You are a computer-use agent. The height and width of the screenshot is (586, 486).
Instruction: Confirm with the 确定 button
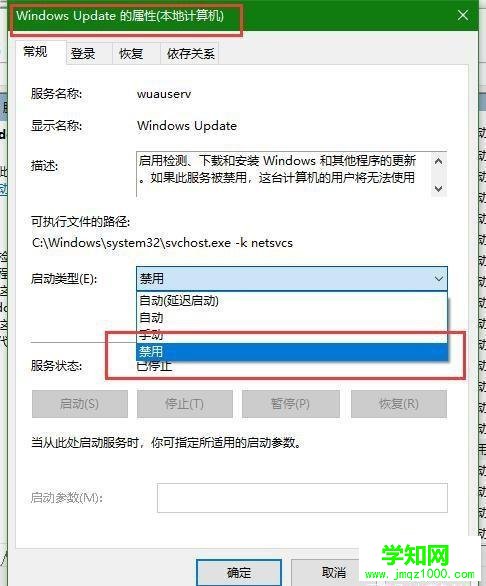(x=239, y=573)
